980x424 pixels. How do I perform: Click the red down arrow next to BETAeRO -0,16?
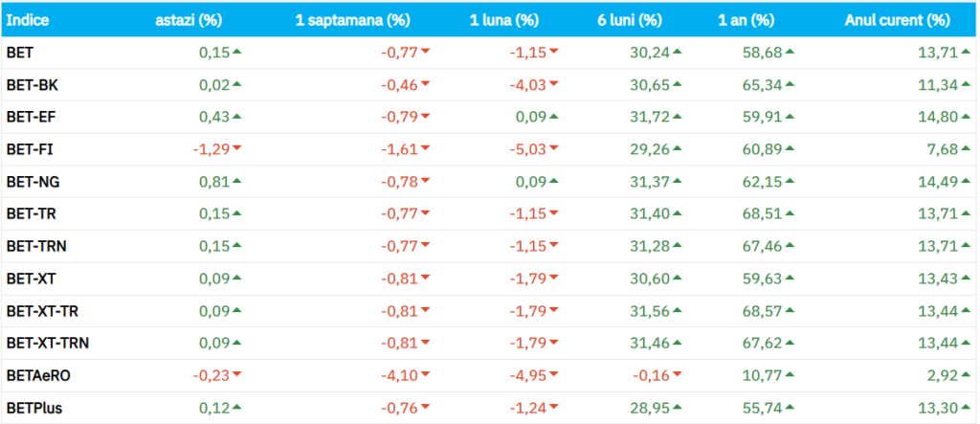(677, 374)
